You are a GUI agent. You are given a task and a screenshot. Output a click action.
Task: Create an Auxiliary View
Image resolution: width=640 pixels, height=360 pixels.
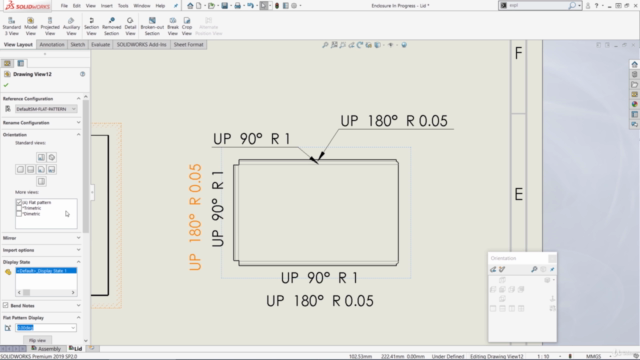point(71,27)
